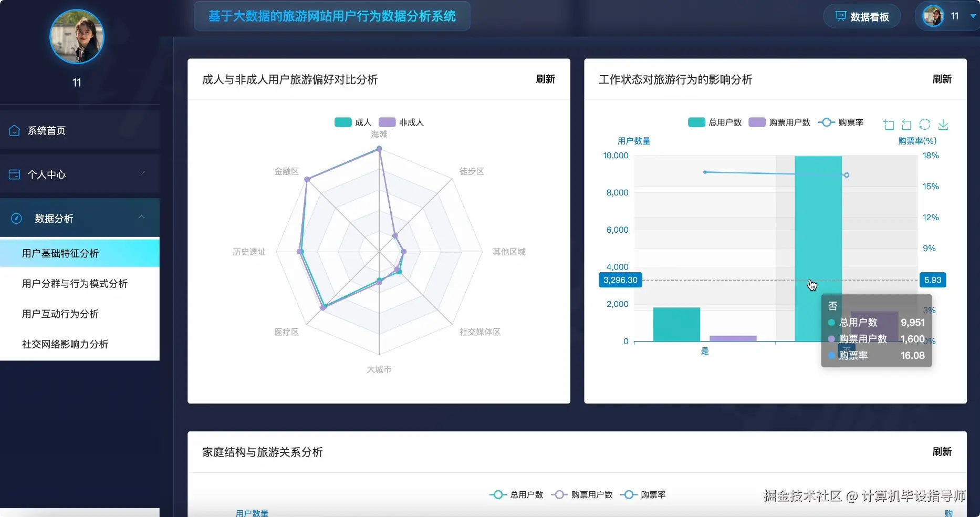Click the card icon beside 个人中心
This screenshot has width=980, height=517.
pos(15,174)
